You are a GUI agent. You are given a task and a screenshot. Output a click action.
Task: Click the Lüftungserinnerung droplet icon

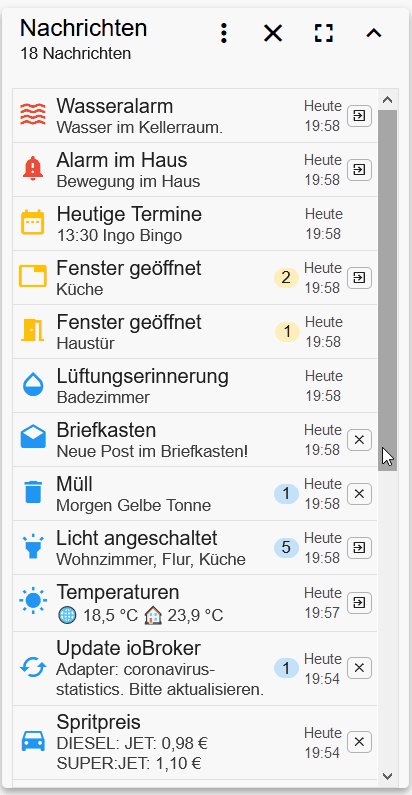(33, 385)
